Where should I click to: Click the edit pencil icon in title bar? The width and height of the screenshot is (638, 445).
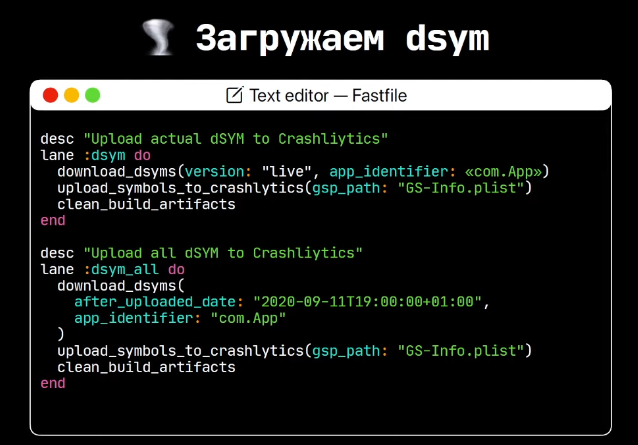point(235,95)
